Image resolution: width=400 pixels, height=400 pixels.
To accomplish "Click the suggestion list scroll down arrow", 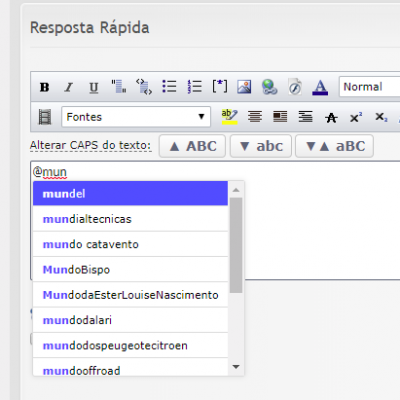I will pyautogui.click(x=236, y=367).
